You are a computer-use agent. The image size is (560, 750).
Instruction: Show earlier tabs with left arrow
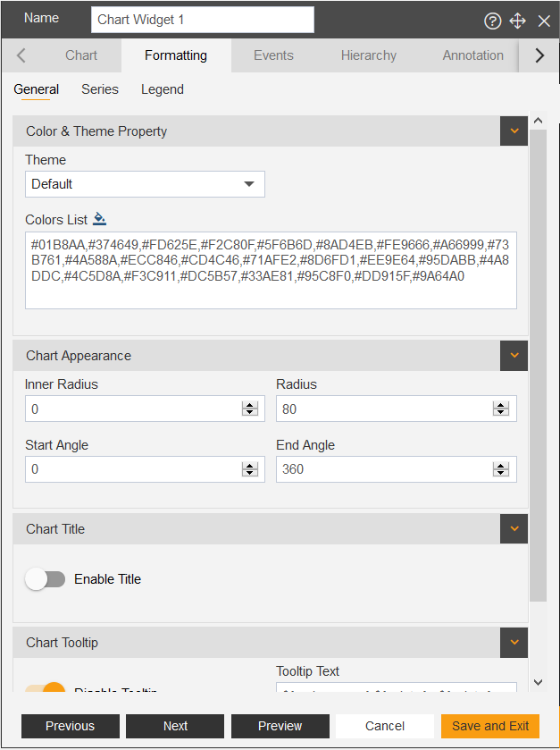(x=21, y=55)
